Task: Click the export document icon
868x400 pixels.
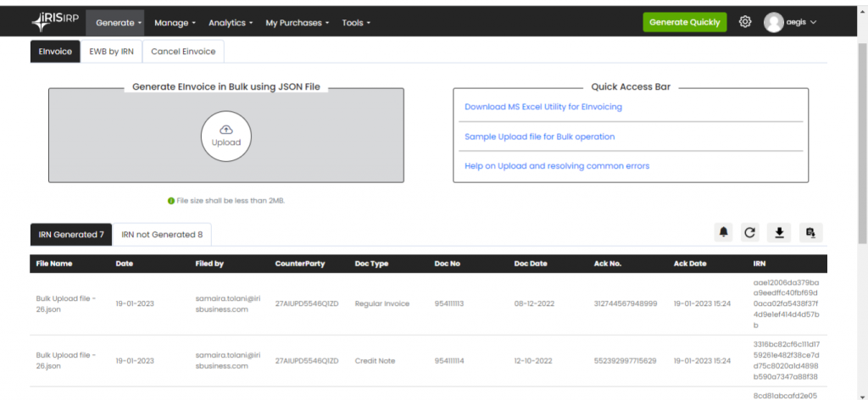Action: 810,233
